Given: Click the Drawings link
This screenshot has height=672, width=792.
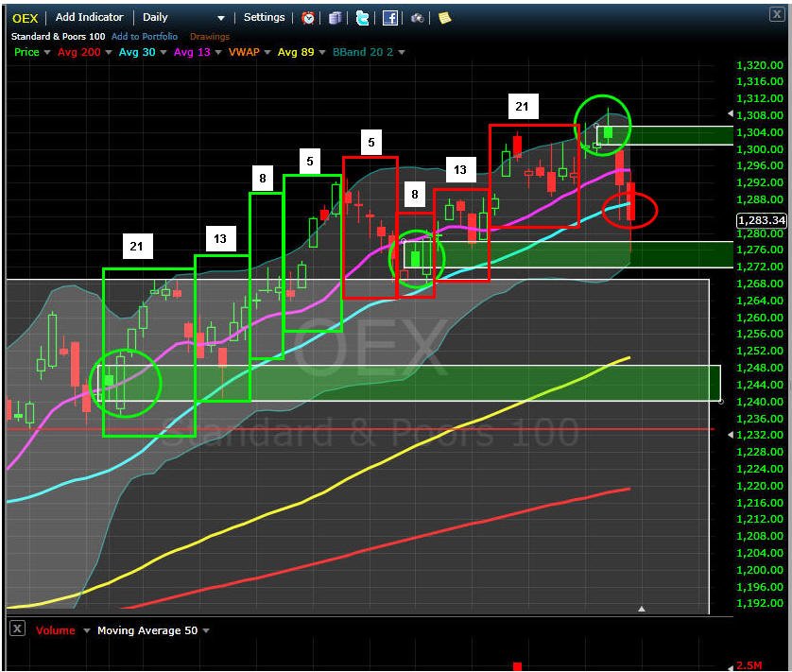Looking at the screenshot, I should point(210,36).
